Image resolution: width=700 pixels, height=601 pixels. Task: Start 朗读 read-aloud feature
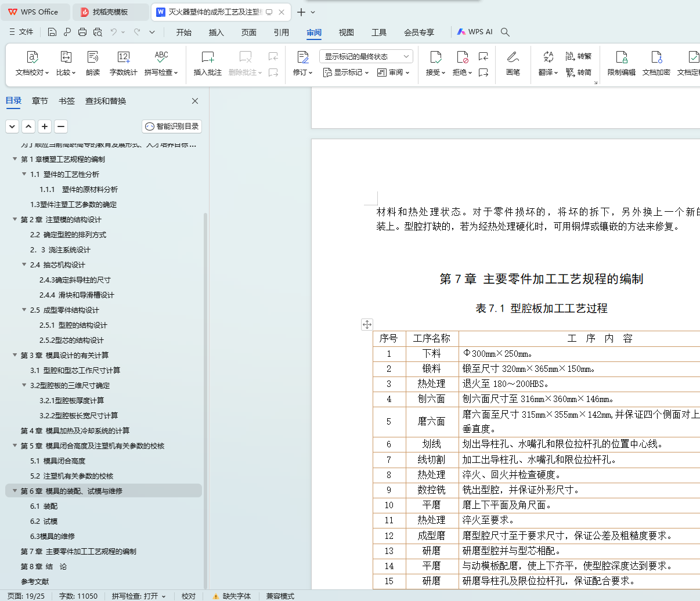click(x=93, y=64)
